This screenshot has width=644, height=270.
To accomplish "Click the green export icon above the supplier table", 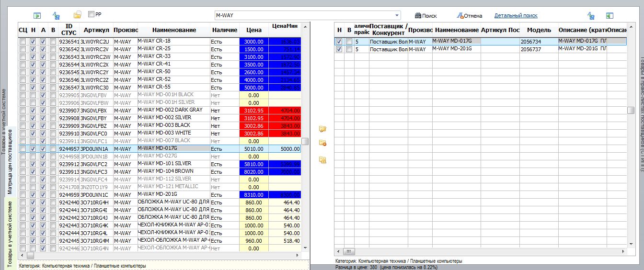I will (609, 16).
